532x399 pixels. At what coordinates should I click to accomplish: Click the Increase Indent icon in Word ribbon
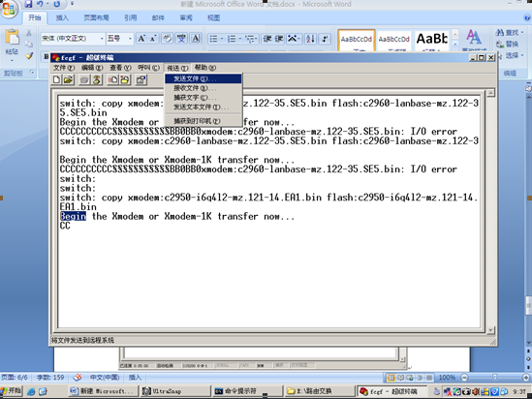pyautogui.click(x=279, y=39)
